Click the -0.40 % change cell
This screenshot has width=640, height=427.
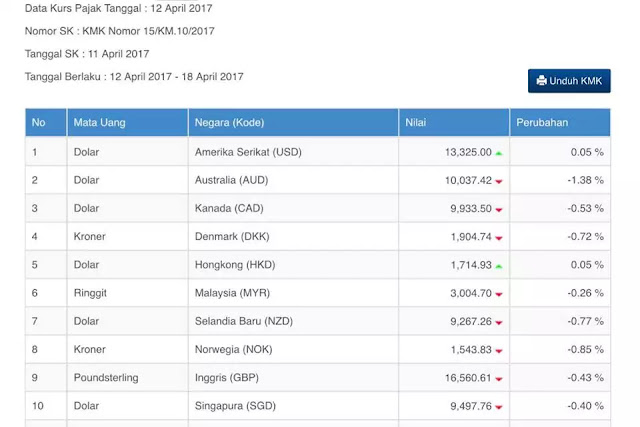click(x=560, y=406)
